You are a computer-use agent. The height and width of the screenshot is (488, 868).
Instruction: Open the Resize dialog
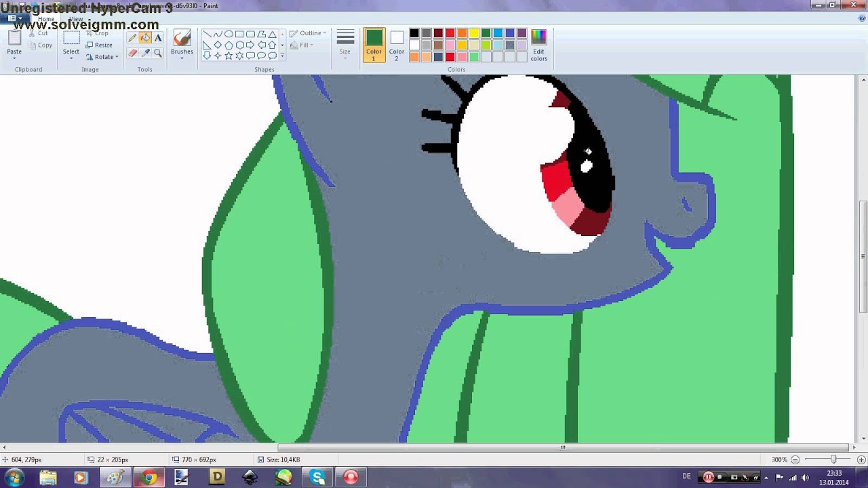pyautogui.click(x=99, y=45)
